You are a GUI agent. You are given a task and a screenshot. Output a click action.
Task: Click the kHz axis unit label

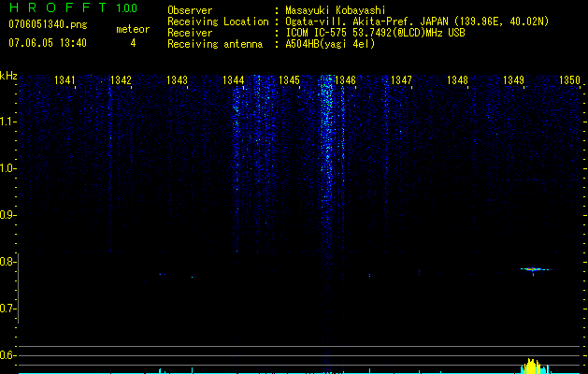pyautogui.click(x=8, y=76)
